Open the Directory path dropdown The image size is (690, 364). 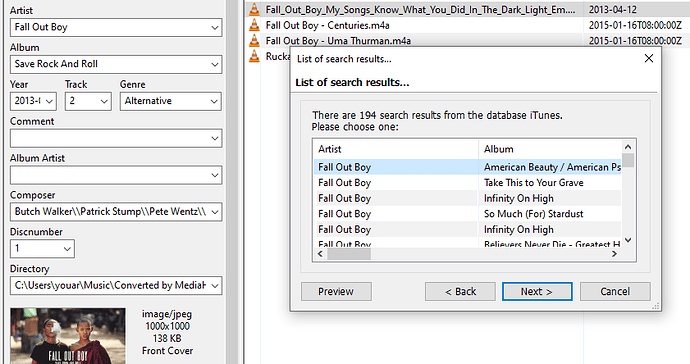(215, 286)
